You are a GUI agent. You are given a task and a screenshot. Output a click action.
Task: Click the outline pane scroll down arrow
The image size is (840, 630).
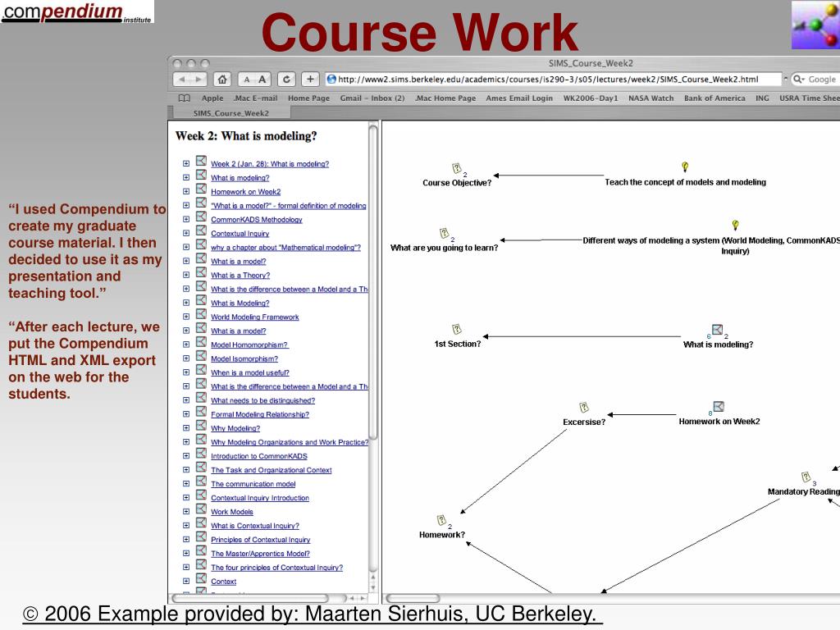click(373, 587)
